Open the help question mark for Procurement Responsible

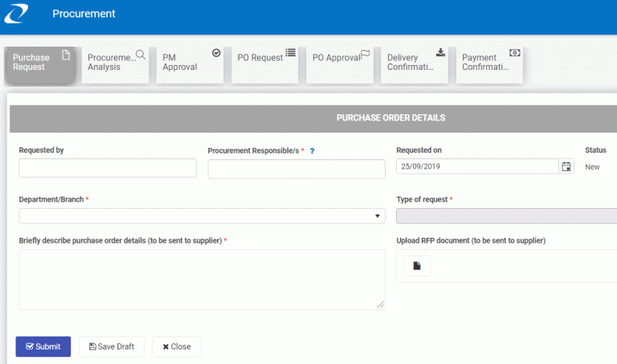[x=312, y=151]
